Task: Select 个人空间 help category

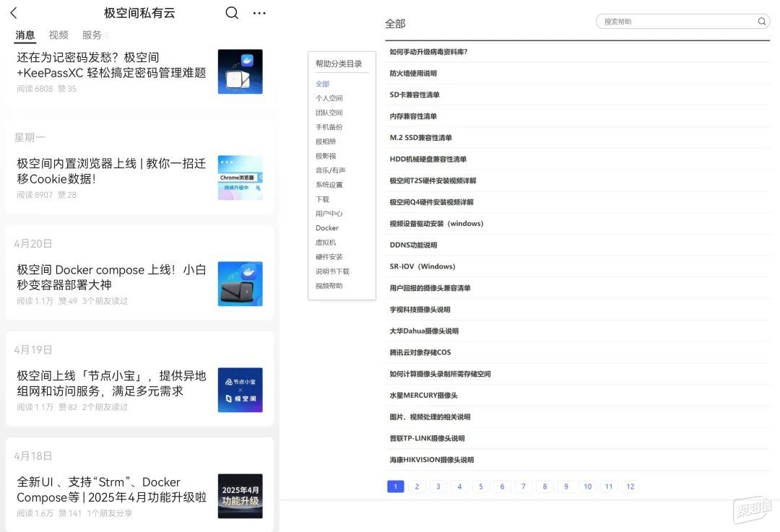Action: pos(329,98)
